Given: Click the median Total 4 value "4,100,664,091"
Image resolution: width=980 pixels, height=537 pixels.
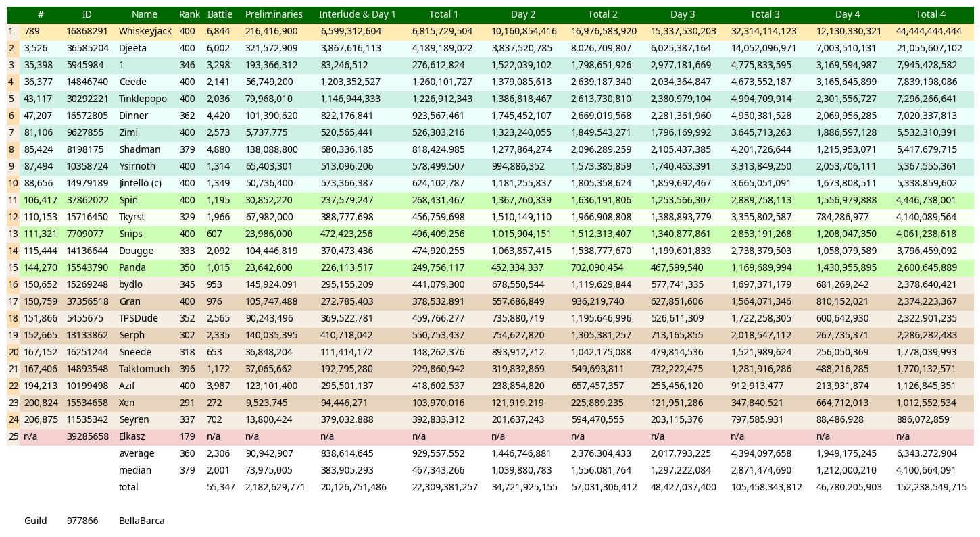Looking at the screenshot, I should tap(927, 470).
